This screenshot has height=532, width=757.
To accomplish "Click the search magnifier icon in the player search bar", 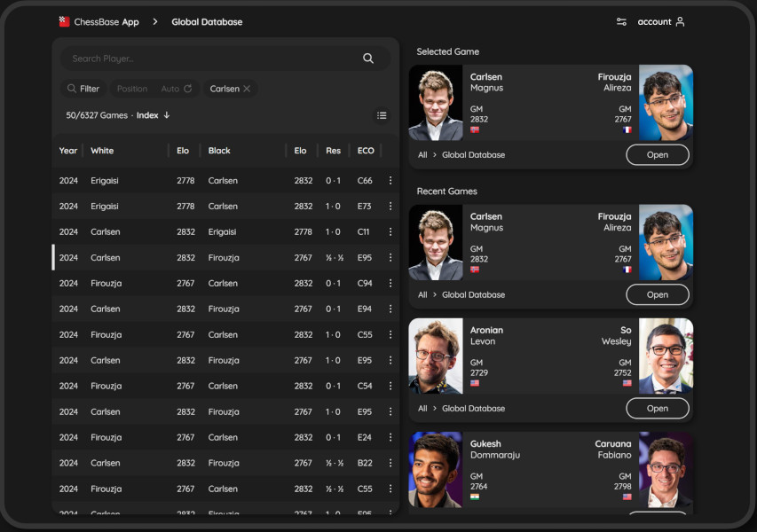I will (367, 58).
